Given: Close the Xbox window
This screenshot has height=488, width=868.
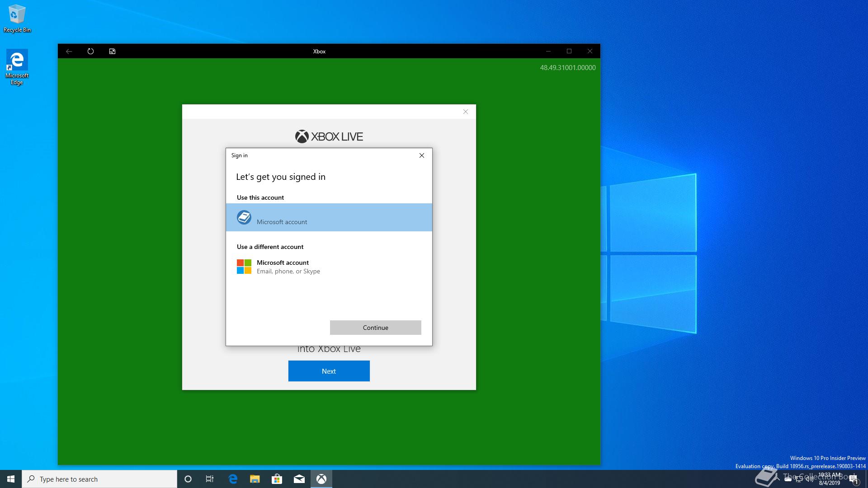Looking at the screenshot, I should point(590,51).
